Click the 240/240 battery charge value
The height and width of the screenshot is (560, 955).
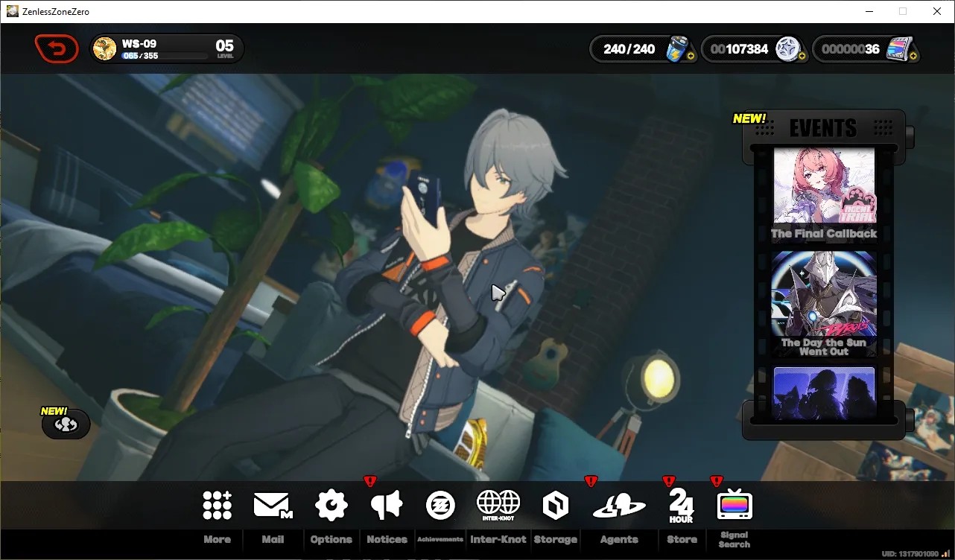pos(629,49)
